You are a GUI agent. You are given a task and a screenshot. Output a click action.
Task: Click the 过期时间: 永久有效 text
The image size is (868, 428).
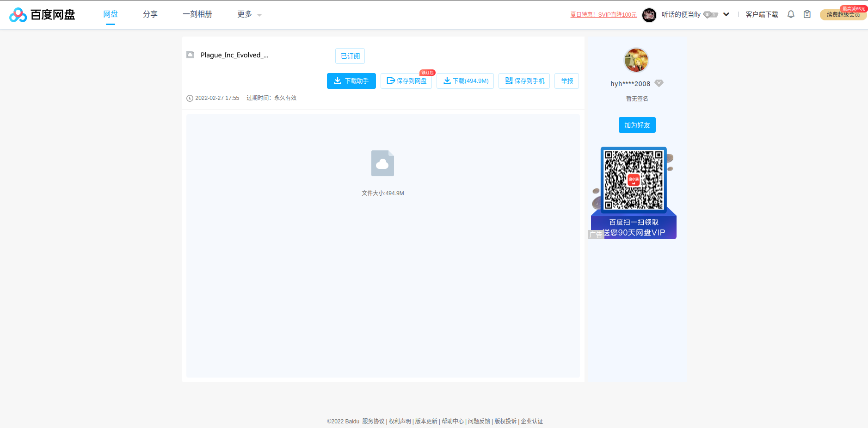(271, 98)
